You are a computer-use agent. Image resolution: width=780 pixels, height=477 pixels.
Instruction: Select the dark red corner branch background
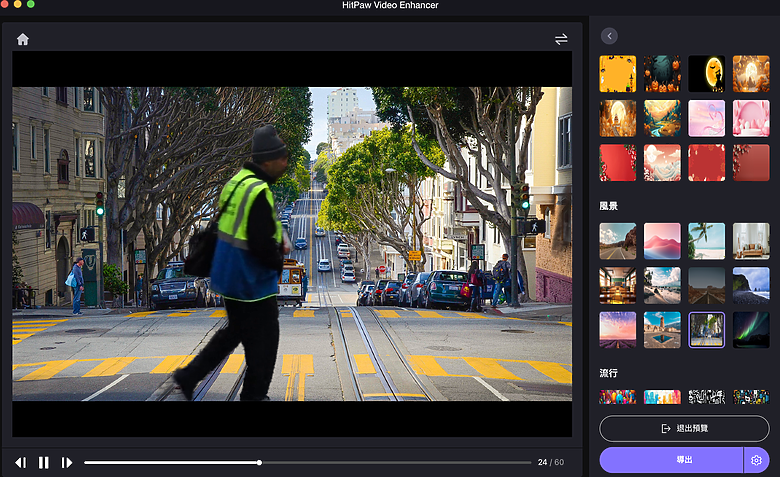(751, 163)
